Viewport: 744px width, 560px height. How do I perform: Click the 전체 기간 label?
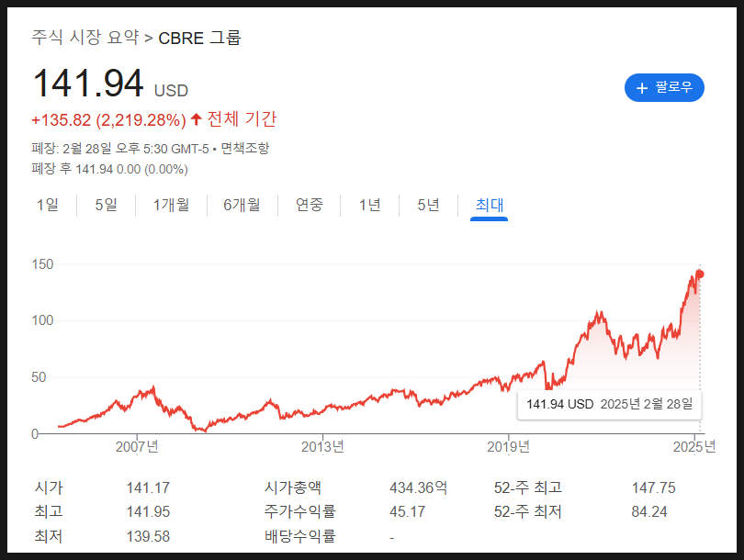pyautogui.click(x=242, y=119)
